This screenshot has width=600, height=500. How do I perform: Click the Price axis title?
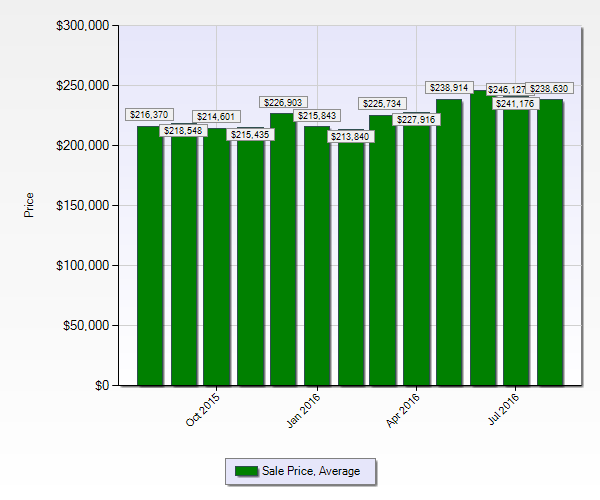coord(29,205)
